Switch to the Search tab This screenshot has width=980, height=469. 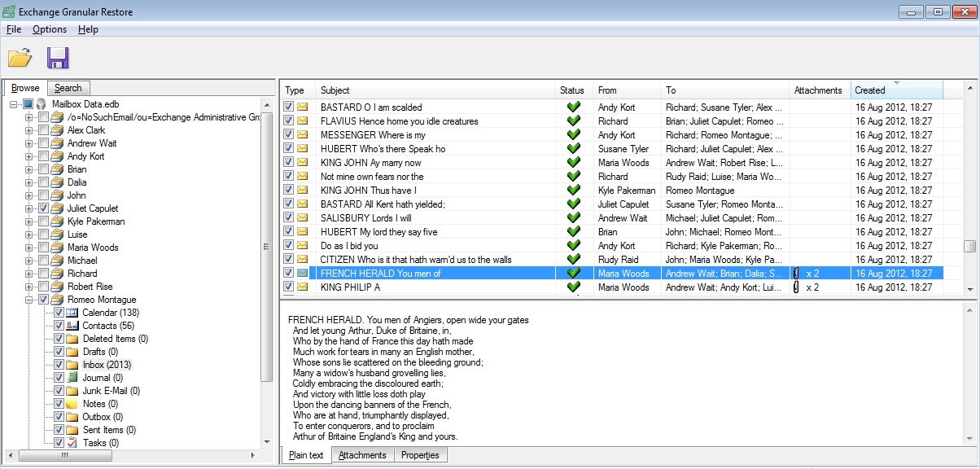68,88
